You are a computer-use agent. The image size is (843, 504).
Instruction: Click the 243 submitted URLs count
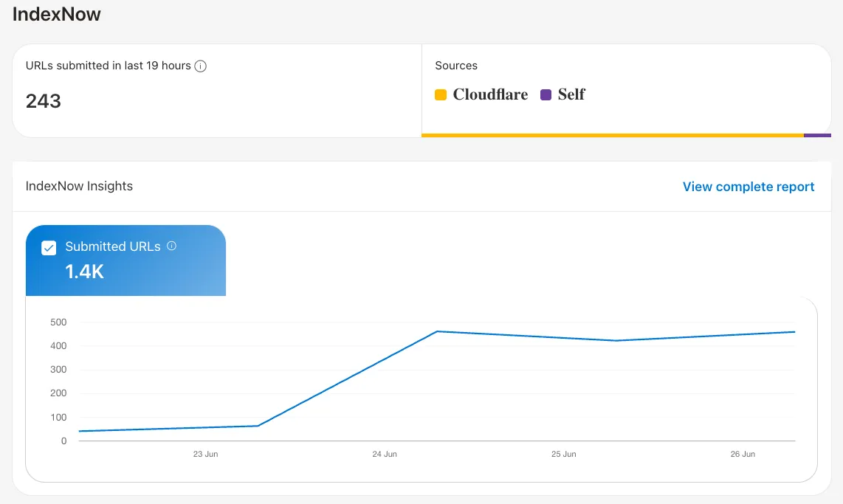(x=44, y=101)
